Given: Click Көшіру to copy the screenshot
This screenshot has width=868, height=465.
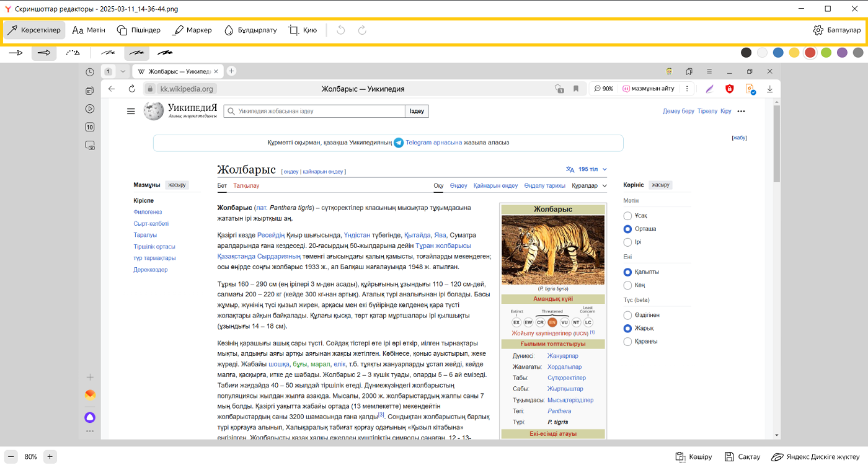Looking at the screenshot, I should (694, 456).
